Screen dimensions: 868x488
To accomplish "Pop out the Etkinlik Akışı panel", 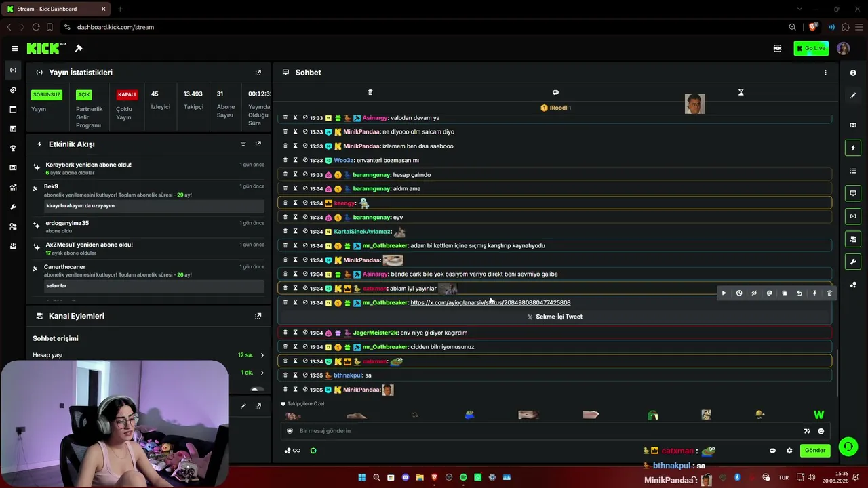I will [x=258, y=144].
